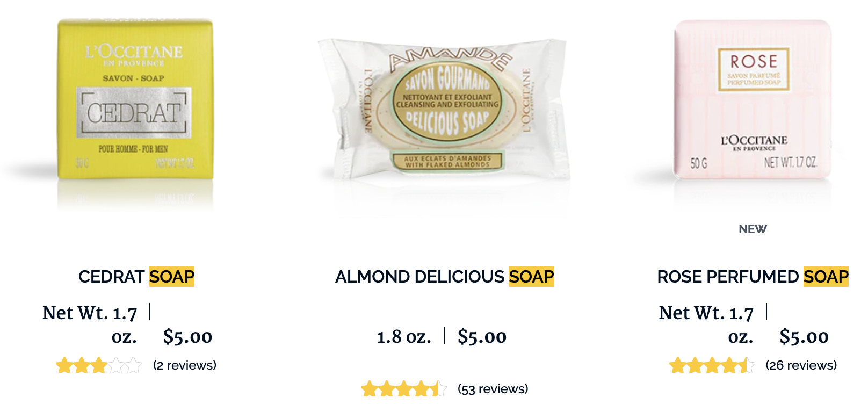Open the Almond Delicious Soap product image
Image resolution: width=868 pixels, height=404 pixels.
click(x=444, y=108)
